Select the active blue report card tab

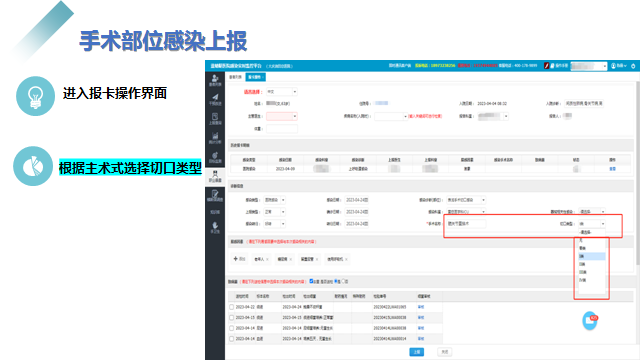[x=255, y=77]
